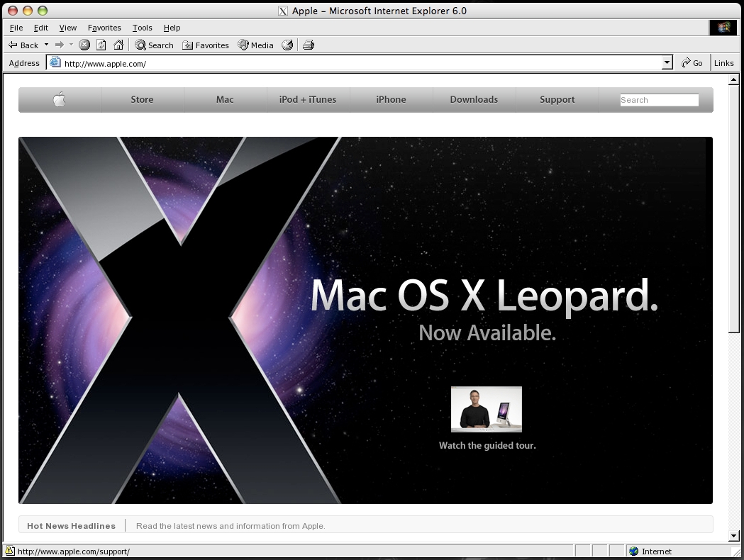Click the X icon in the title bar

point(283,11)
